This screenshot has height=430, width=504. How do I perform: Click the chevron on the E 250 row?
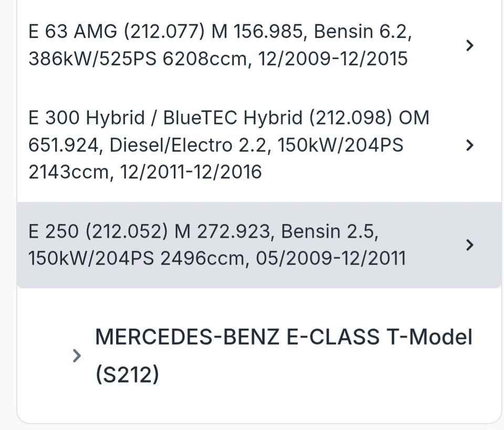click(470, 245)
